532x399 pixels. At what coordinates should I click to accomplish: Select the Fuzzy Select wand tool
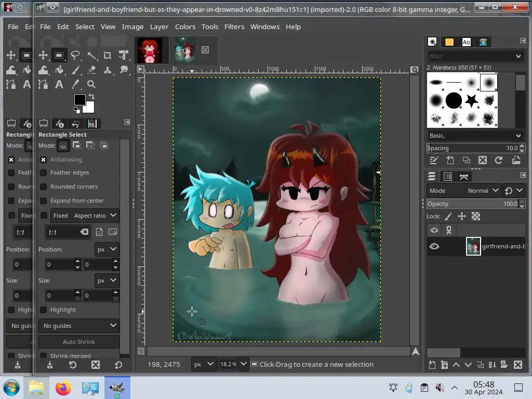click(91, 55)
